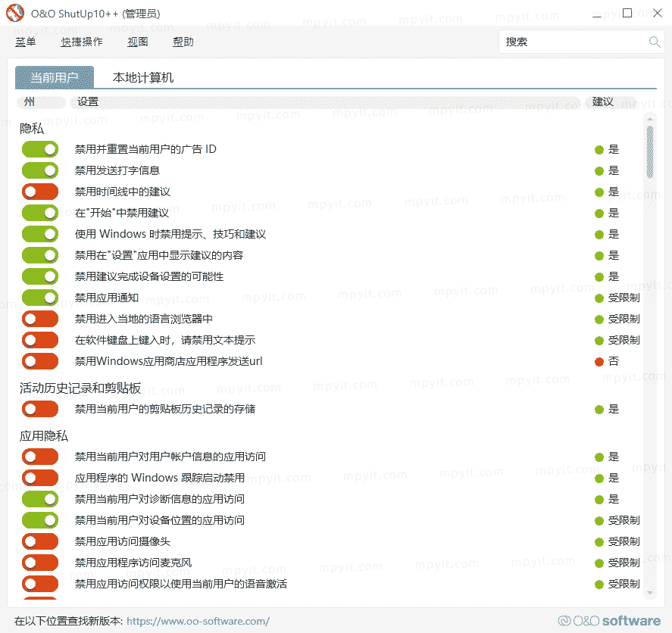Select 禁用当前用户对用户帐户信息的应用访问 text
Viewport: 672px width, 633px height.
point(170,457)
